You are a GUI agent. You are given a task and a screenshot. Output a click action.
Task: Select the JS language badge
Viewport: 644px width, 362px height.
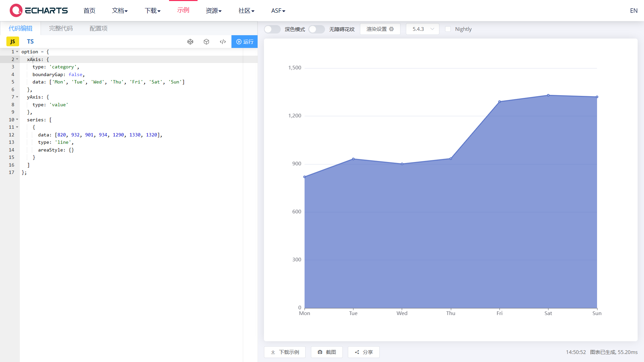click(13, 42)
